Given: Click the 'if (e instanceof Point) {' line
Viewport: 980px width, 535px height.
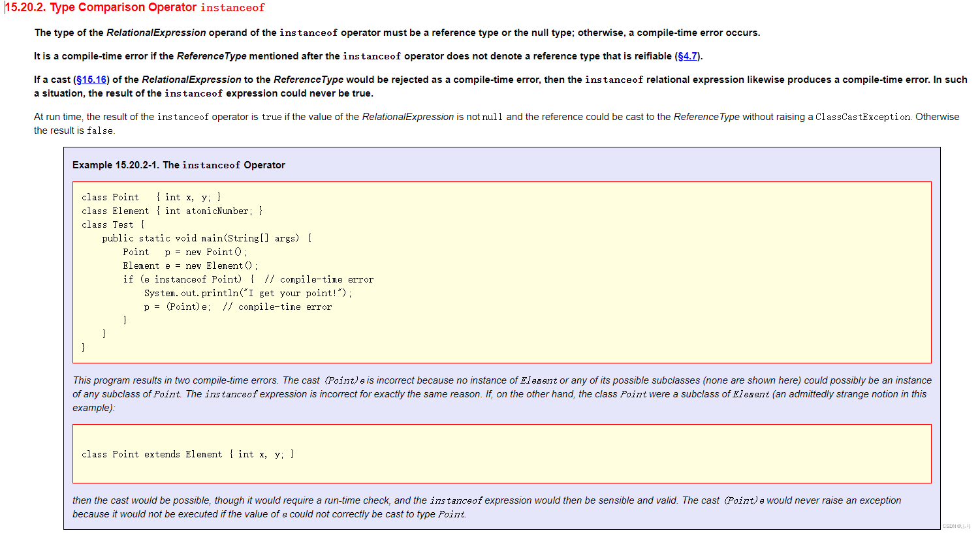Looking at the screenshot, I should pos(248,279).
